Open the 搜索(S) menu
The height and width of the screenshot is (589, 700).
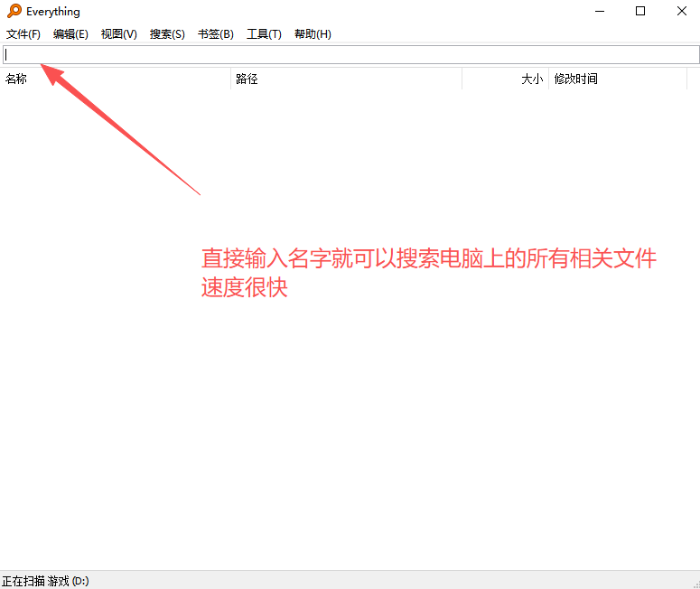click(x=167, y=34)
